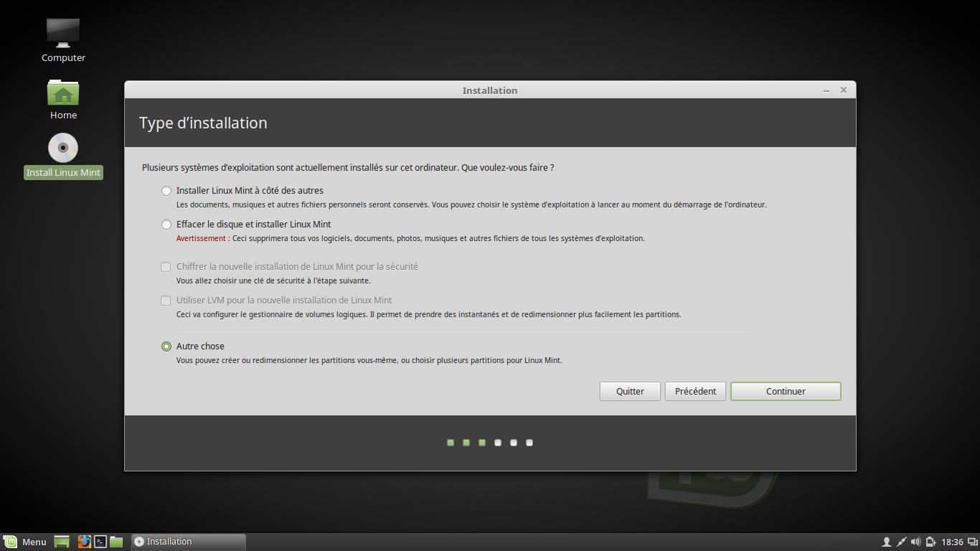This screenshot has height=551, width=980.
Task: Open the 18:36 clock calendar
Action: [952, 542]
